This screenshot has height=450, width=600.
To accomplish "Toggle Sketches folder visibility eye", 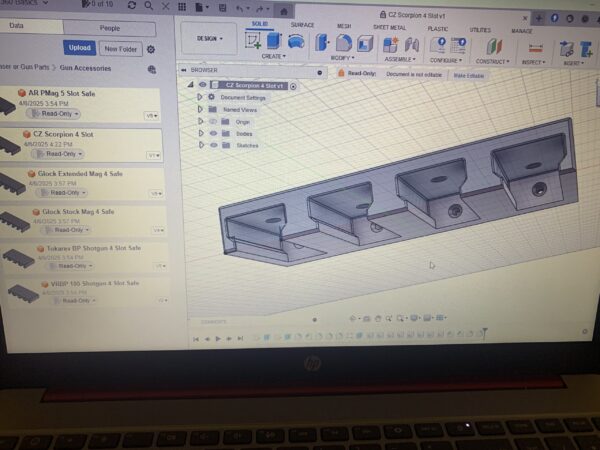I will tap(212, 145).
